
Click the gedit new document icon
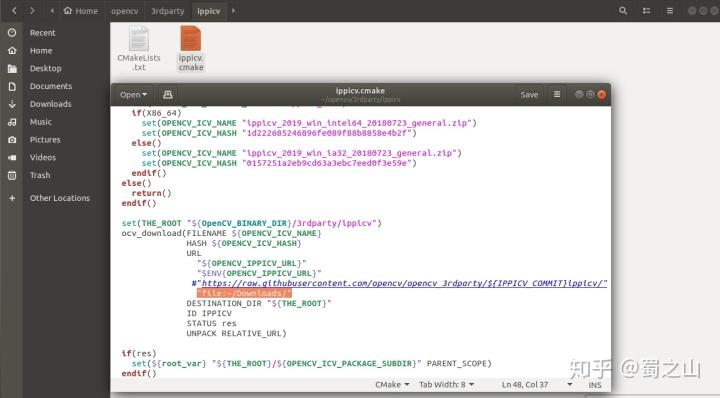pyautogui.click(x=168, y=95)
